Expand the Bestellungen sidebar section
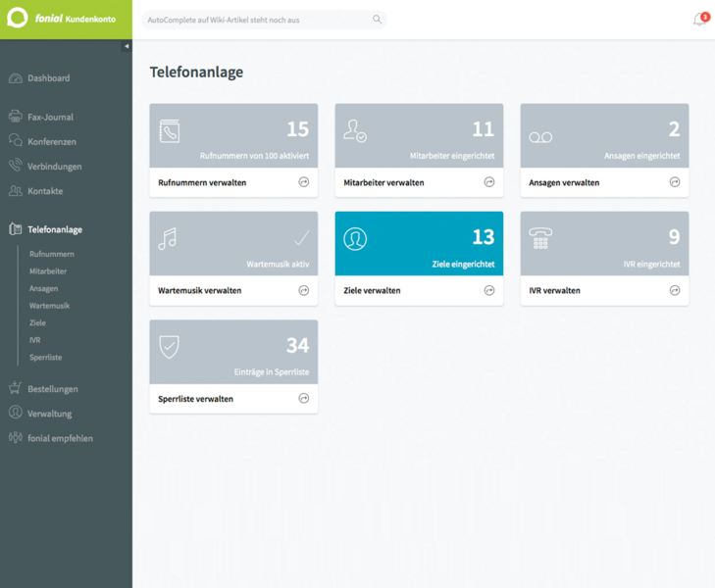The height and width of the screenshot is (588, 715). point(52,389)
